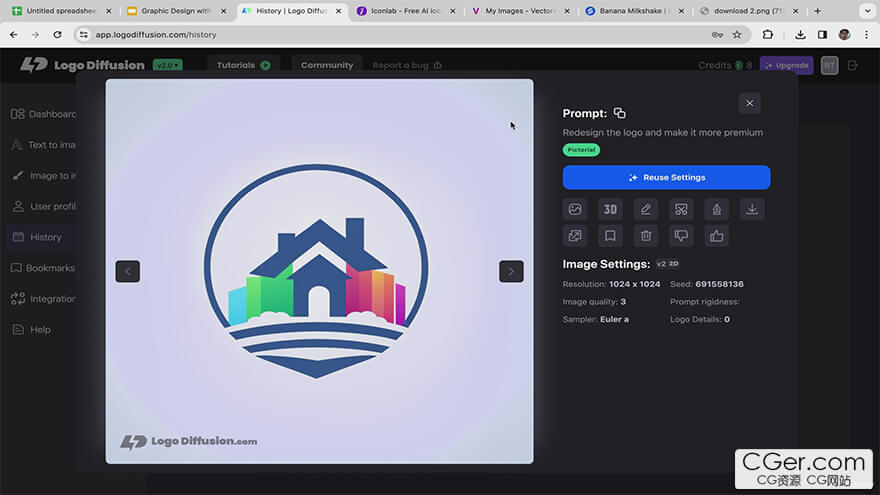Switch to the Iconlab browser tab

pos(408,11)
